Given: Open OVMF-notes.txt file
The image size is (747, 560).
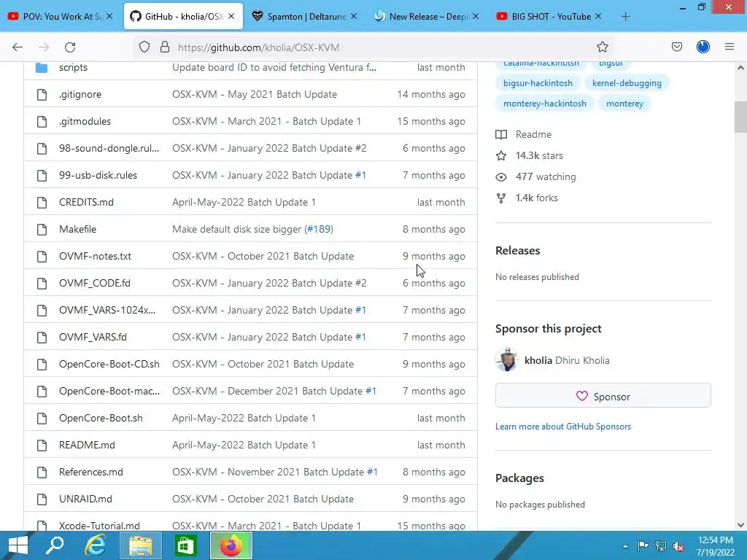Looking at the screenshot, I should 96,256.
